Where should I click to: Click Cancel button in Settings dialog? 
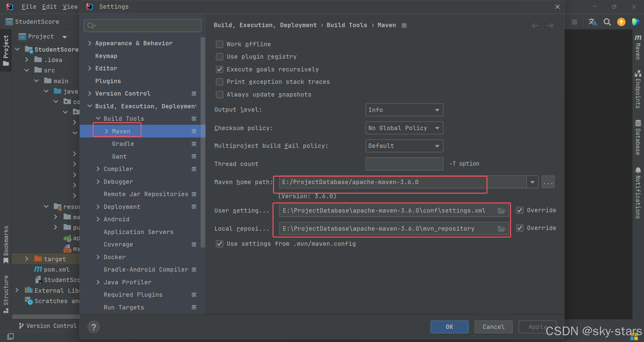[x=493, y=327]
